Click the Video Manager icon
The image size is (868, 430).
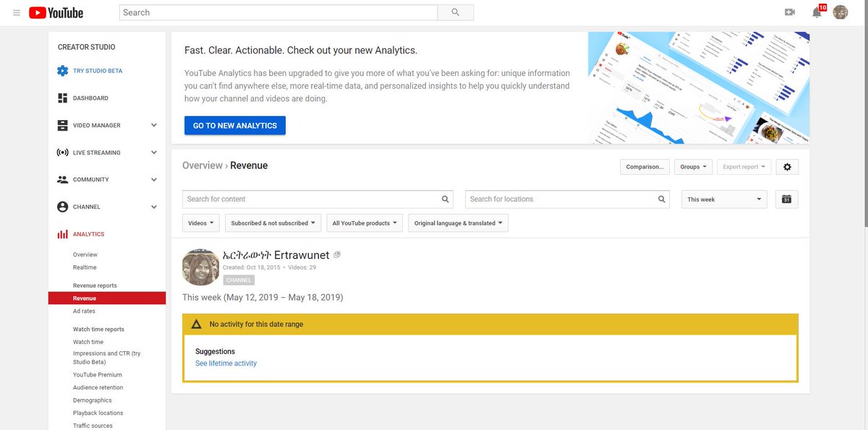[x=63, y=125]
